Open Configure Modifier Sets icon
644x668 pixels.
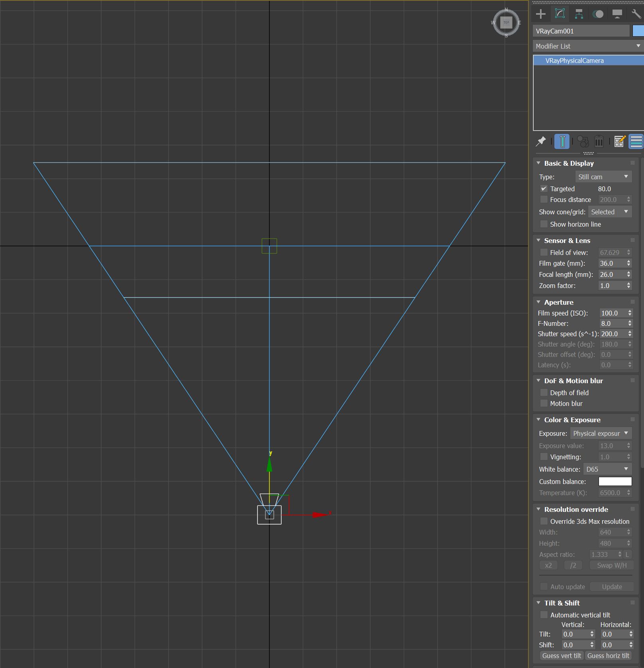pos(620,141)
